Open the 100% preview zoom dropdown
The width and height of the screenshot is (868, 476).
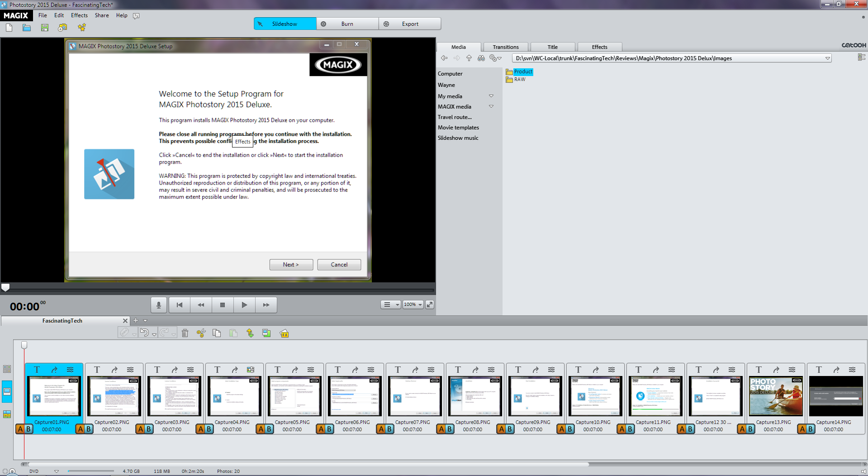click(x=413, y=305)
